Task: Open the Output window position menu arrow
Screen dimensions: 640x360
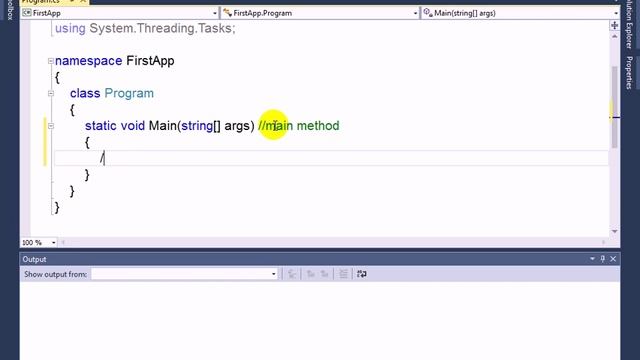Action: (x=592, y=259)
